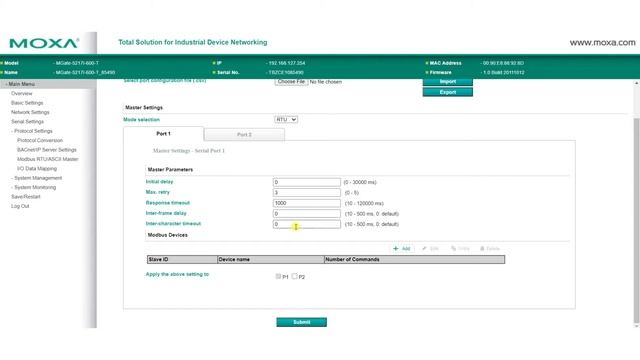Expand the System Management group

37,178
